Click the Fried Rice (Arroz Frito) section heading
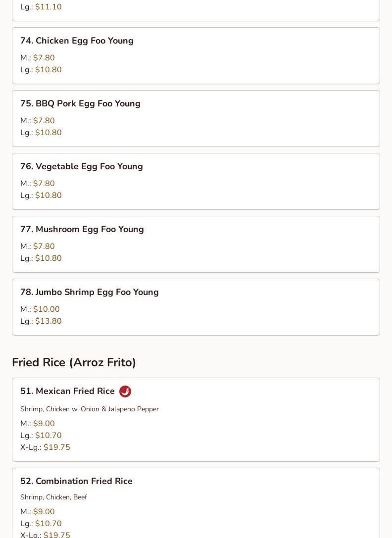 [74, 362]
